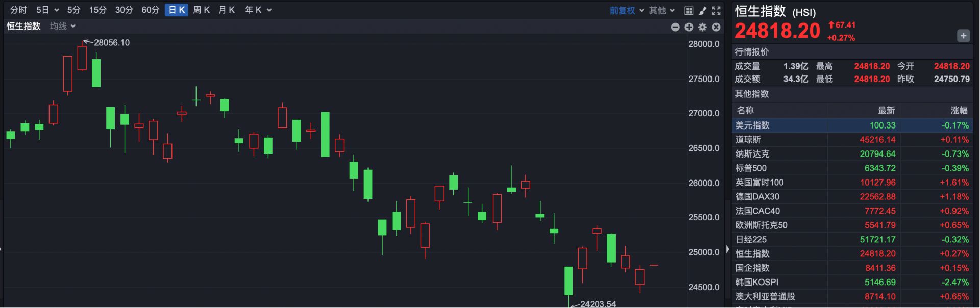Close the chart with X icon
The width and height of the screenshot is (980, 308).
[716, 27]
